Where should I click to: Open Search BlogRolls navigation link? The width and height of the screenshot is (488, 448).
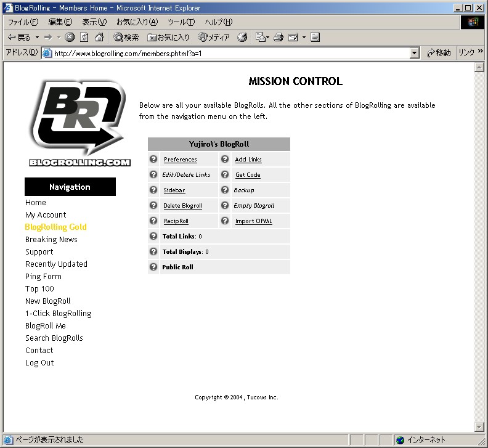54,338
